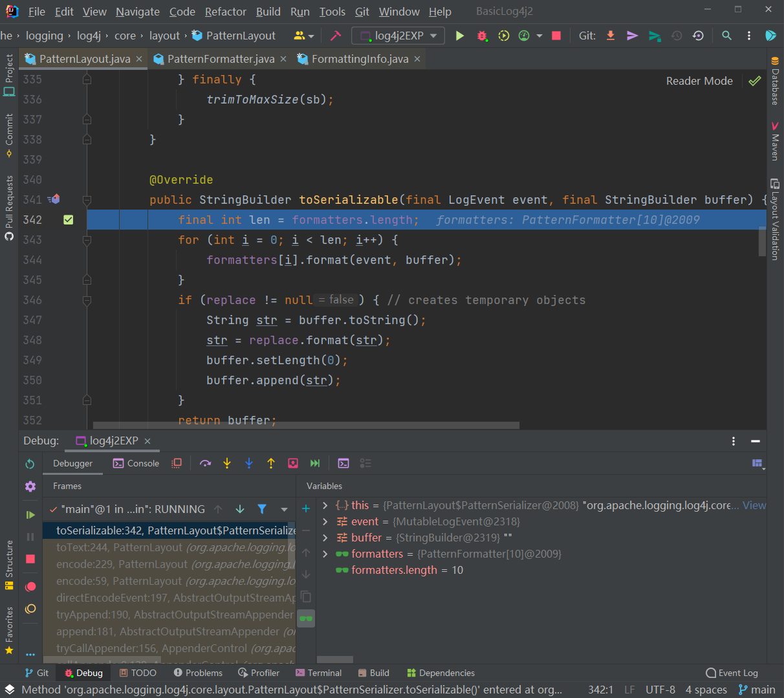Expand the formatters variable node
Viewport: 784px width, 698px height.
[325, 554]
